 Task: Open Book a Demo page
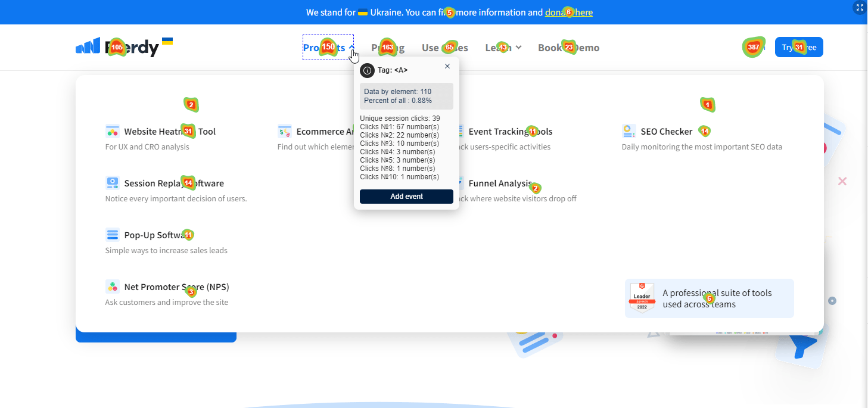[x=568, y=48]
